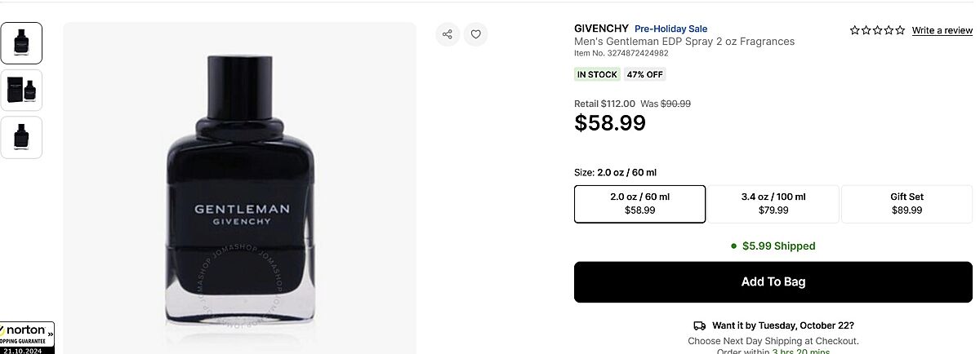
Task: Click the third star rating icon
Action: pos(878,30)
